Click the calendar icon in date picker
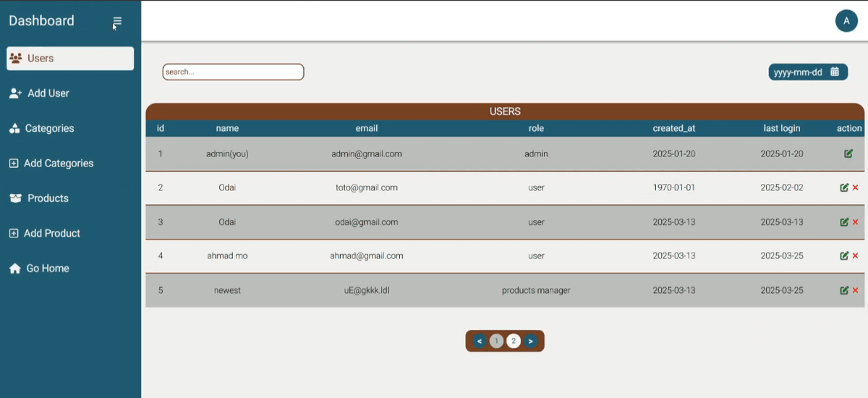 (835, 72)
